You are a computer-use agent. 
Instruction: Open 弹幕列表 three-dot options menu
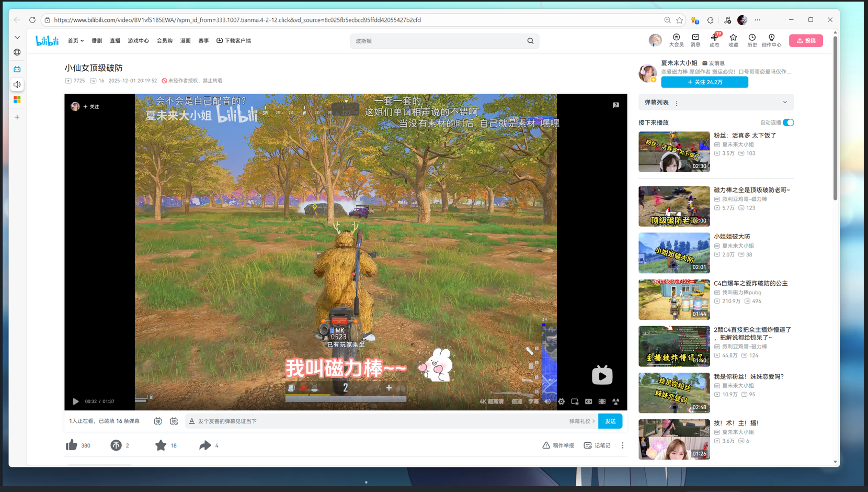pyautogui.click(x=677, y=103)
